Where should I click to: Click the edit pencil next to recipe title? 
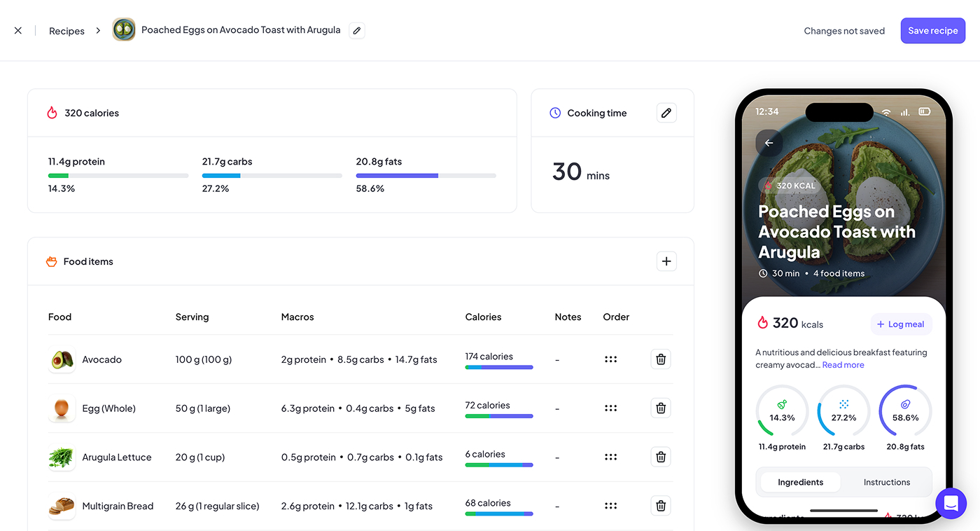[x=356, y=30]
